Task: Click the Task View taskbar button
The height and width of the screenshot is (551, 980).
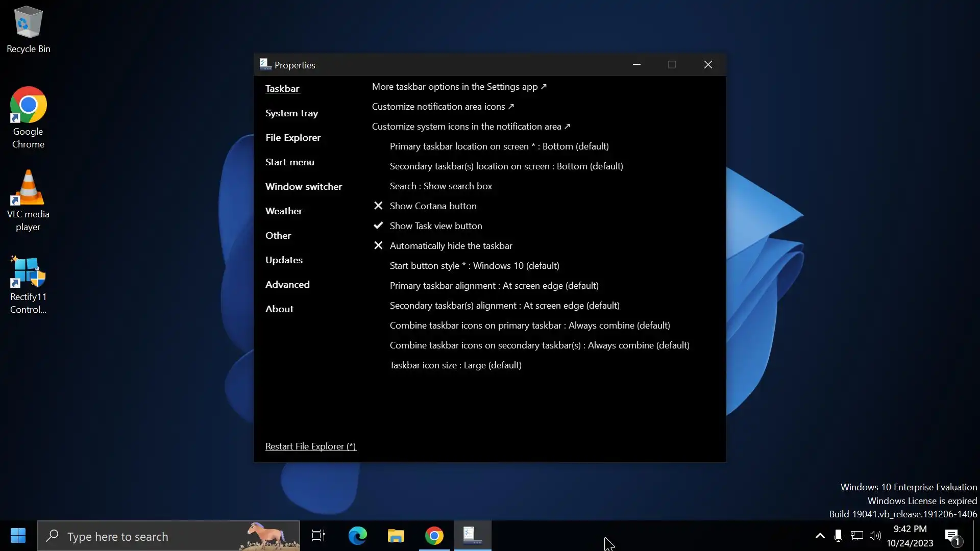Action: [318, 536]
